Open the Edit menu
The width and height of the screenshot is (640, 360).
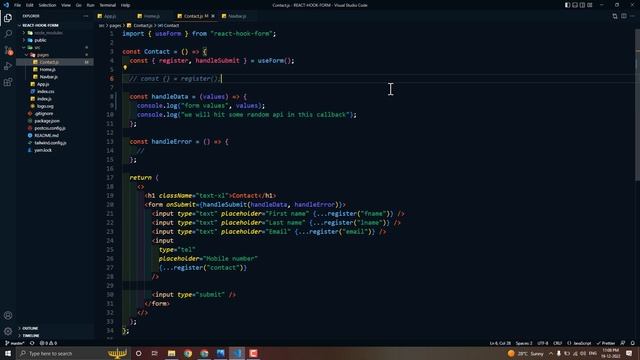click(x=30, y=5)
